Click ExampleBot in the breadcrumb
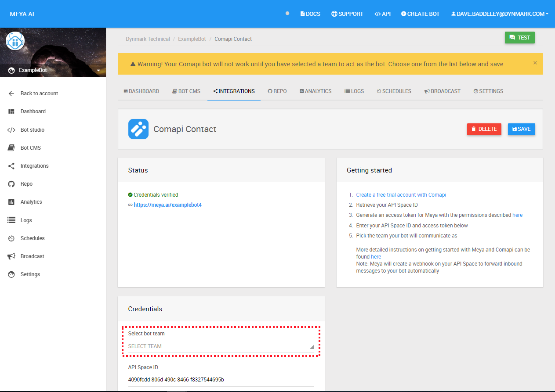 (192, 39)
